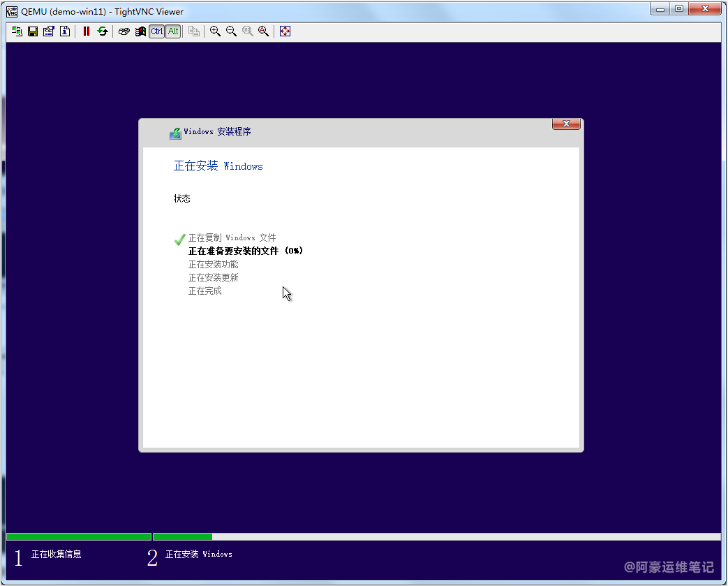Switch to full screen mode icon
The height and width of the screenshot is (586, 728).
coord(285,31)
